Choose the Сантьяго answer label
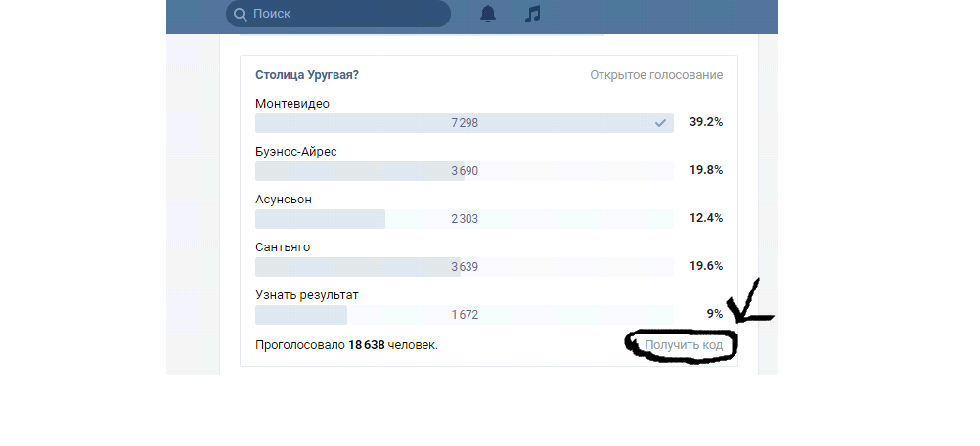 tap(283, 247)
